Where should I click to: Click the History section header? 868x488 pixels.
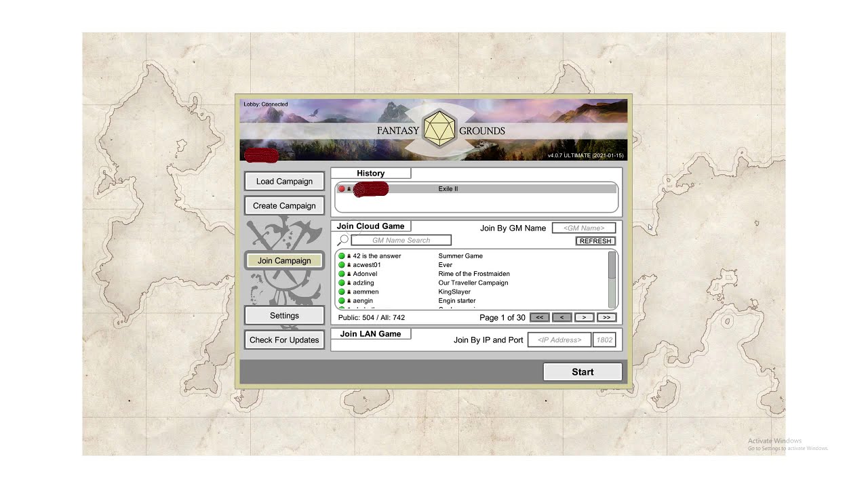click(x=370, y=174)
